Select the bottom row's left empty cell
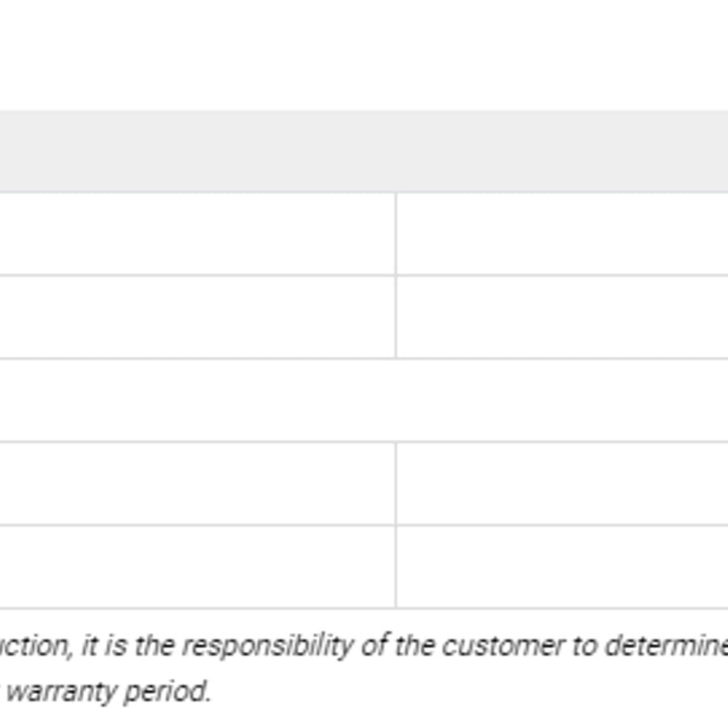Image resolution: width=728 pixels, height=728 pixels. click(x=197, y=567)
